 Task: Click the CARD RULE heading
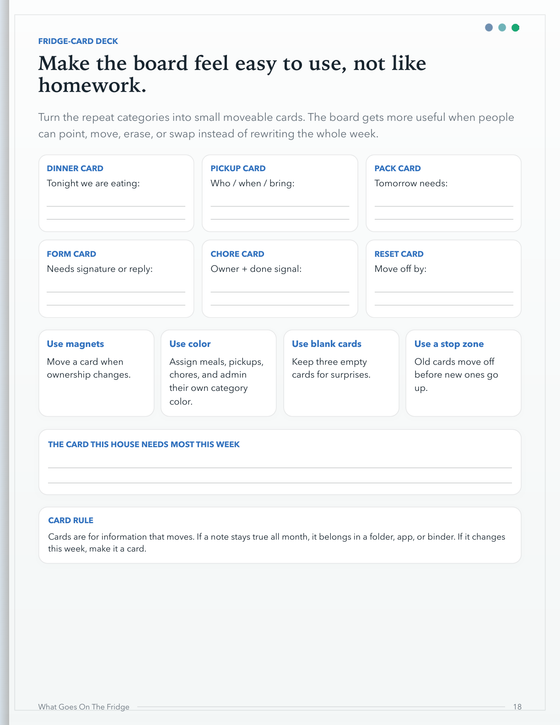pos(71,520)
